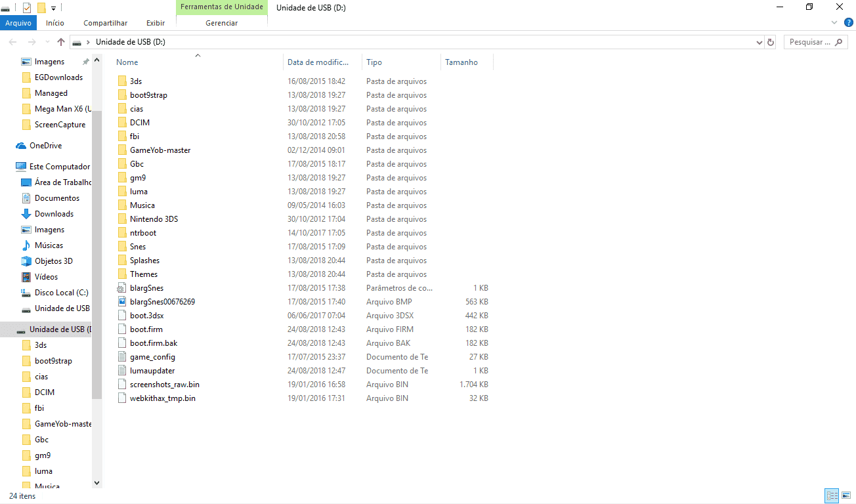856x504 pixels.
Task: Open the quick access toolbar customize arrow
Action: [53, 9]
